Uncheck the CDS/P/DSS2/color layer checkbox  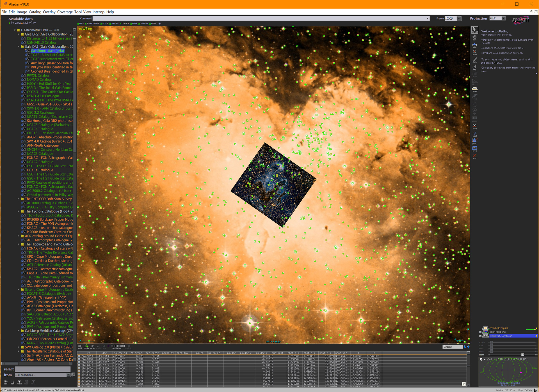pos(480,336)
